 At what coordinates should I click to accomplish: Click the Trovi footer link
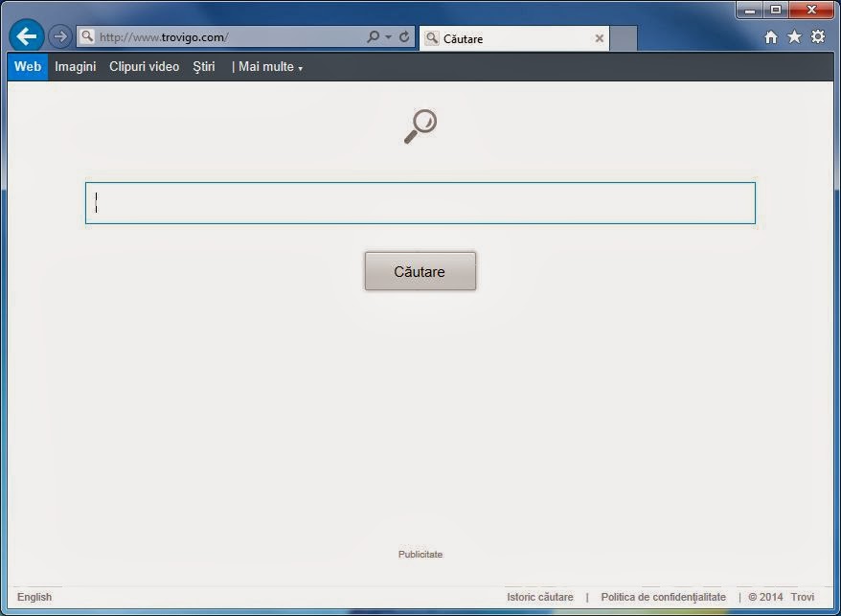[802, 597]
